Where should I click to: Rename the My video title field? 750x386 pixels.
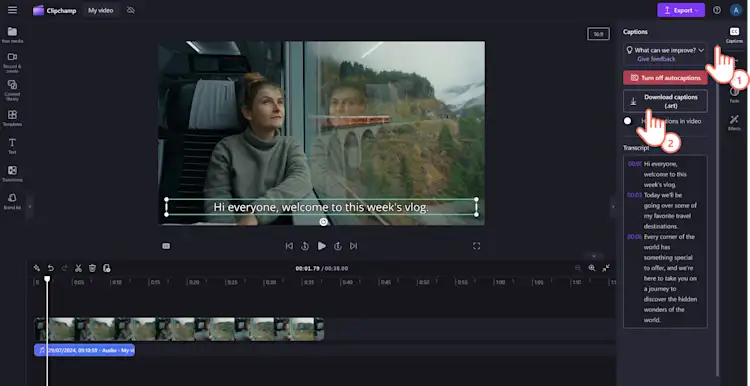click(x=100, y=10)
